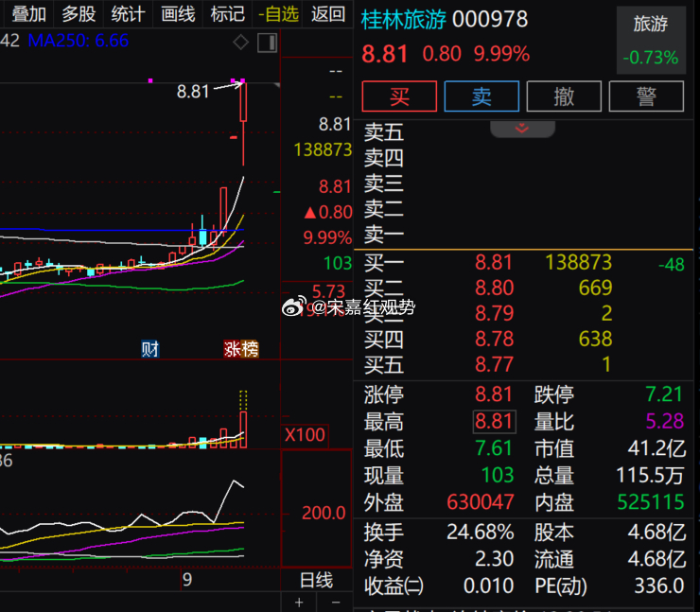
Task: Click the 最低 value 7.61
Action: point(494,448)
